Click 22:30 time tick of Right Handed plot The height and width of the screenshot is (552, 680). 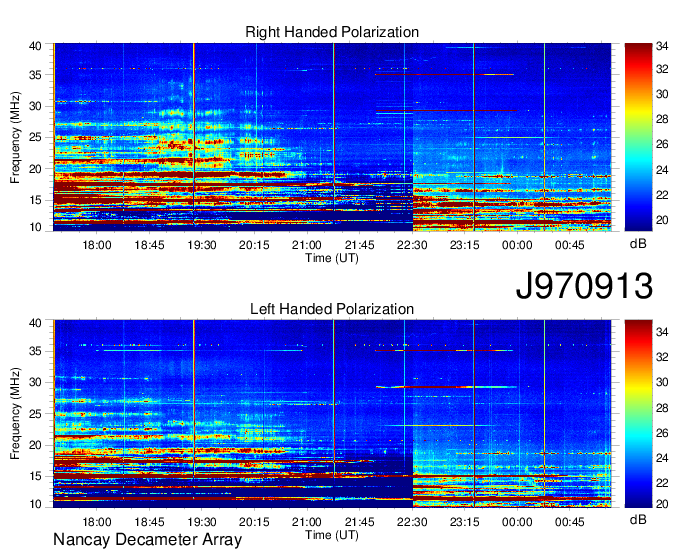[412, 245]
